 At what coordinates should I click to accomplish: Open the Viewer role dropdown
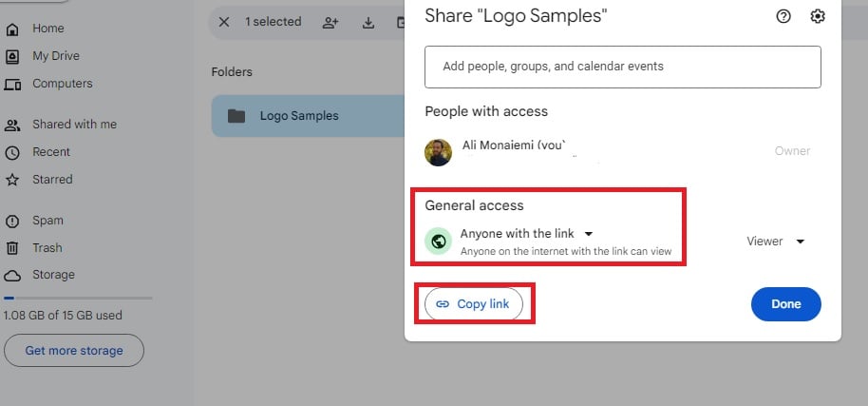775,242
